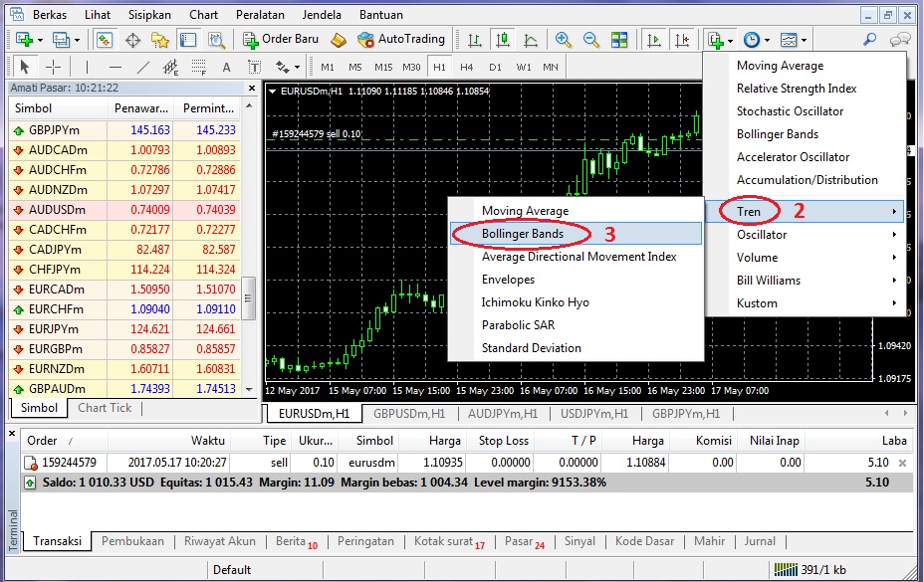The image size is (924, 582).
Task: Close order 159244579 with x button
Action: pyautogui.click(x=902, y=463)
